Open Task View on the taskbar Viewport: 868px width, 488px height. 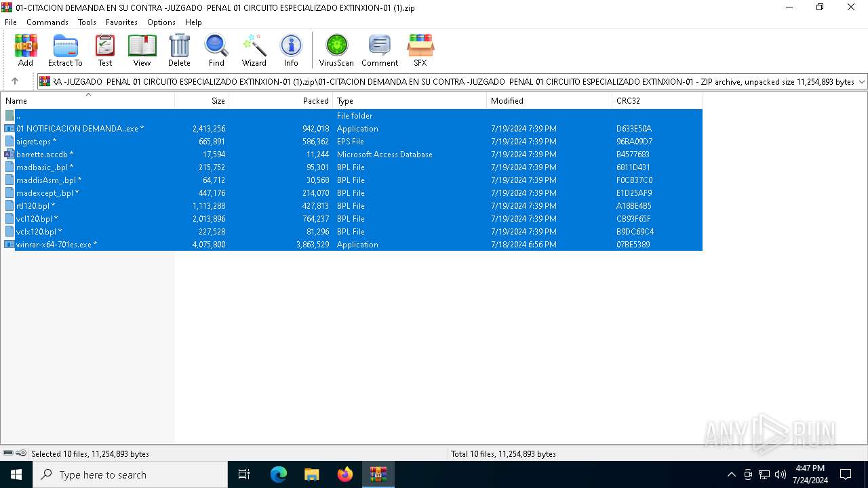pos(244,474)
